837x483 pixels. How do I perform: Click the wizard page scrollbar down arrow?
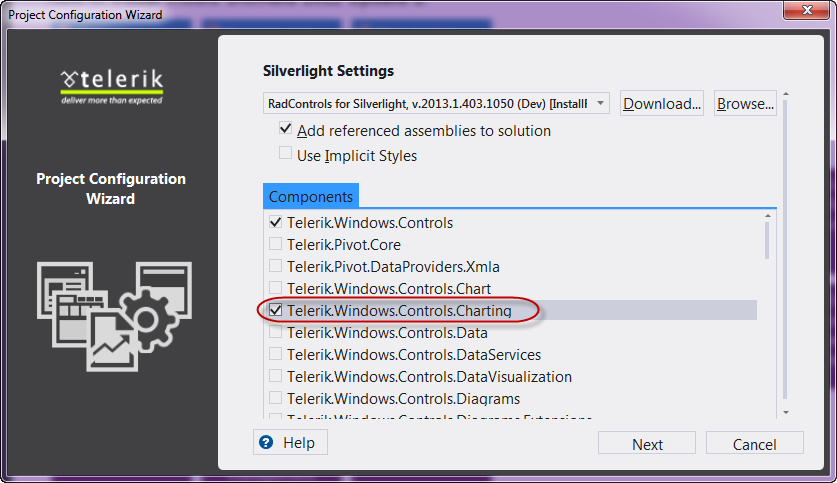tap(786, 412)
